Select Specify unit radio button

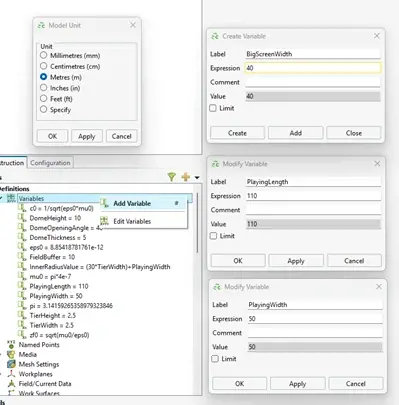click(x=44, y=109)
